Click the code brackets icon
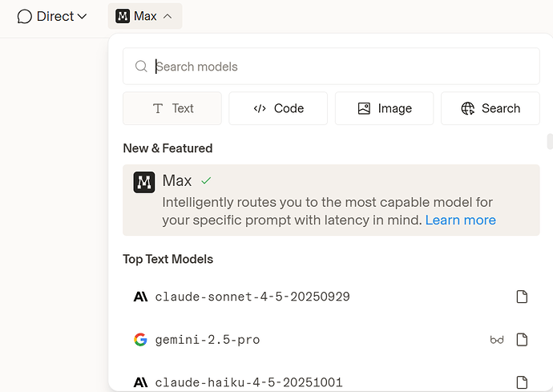 pos(260,108)
